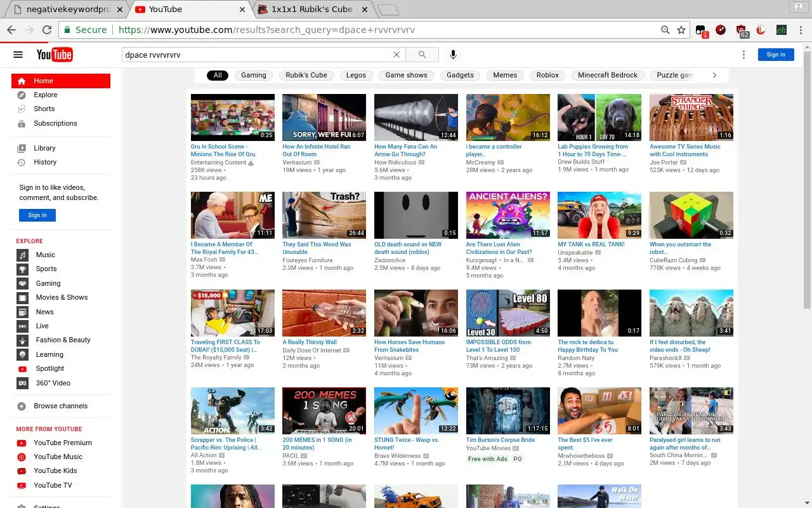Open the When you outsmart the robot thumbnail
Viewport: 812px width, 508px height.
(691, 215)
